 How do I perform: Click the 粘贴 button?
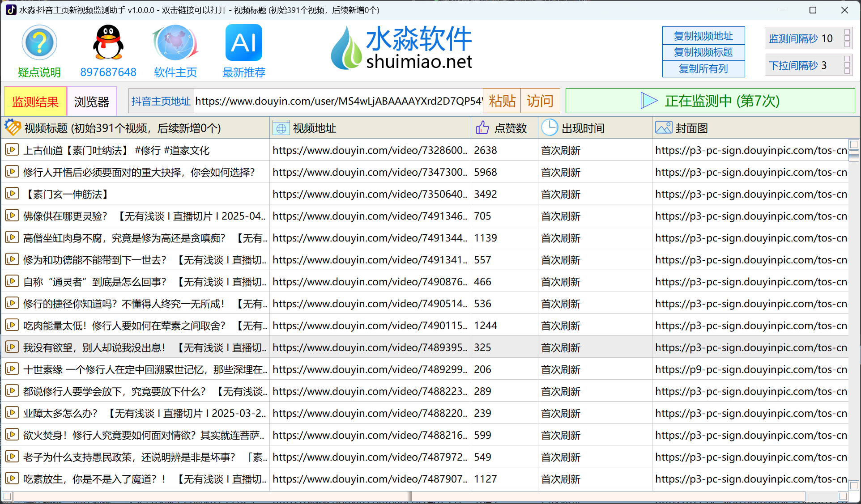coord(502,101)
